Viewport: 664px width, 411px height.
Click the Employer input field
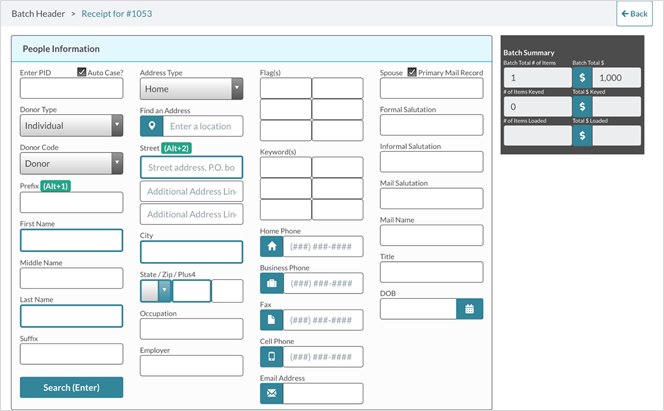(191, 366)
